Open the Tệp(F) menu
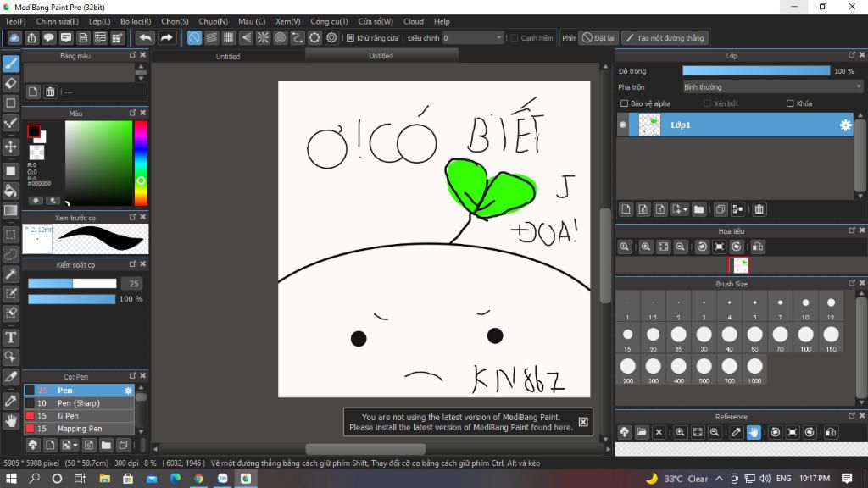 coord(15,21)
